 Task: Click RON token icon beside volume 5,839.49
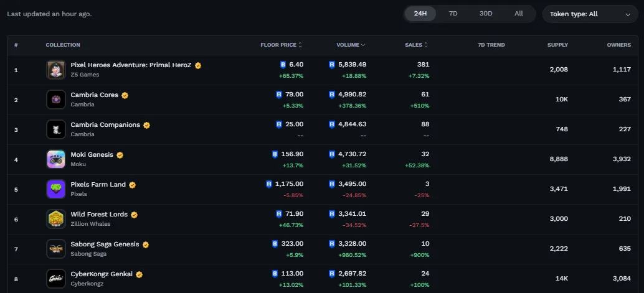[332, 65]
